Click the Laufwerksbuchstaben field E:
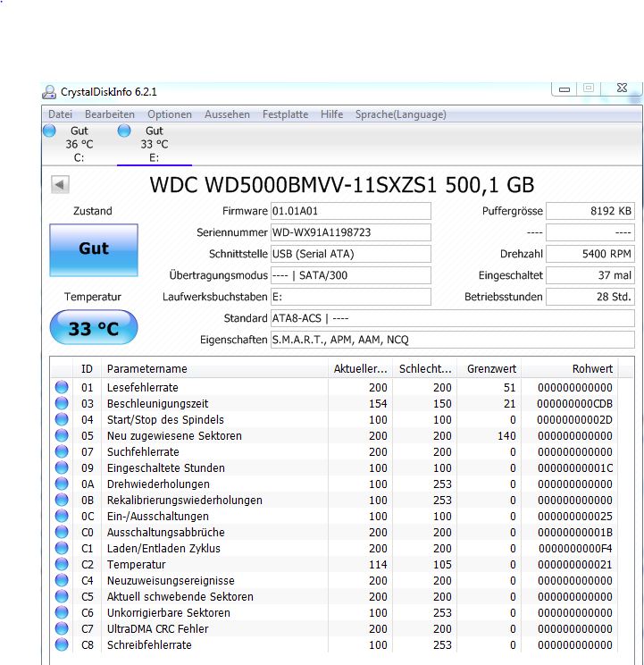 point(351,297)
